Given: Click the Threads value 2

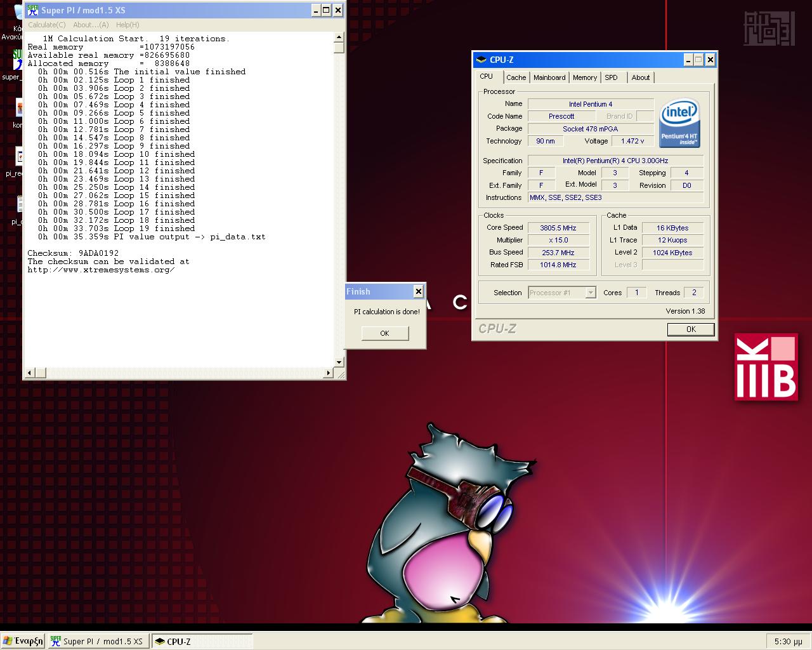Looking at the screenshot, I should [x=694, y=293].
